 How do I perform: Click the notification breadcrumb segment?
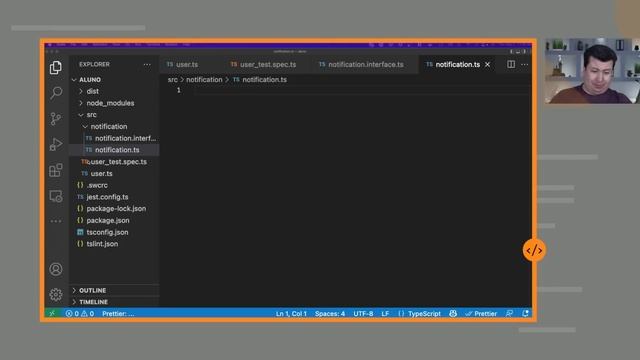(x=204, y=80)
